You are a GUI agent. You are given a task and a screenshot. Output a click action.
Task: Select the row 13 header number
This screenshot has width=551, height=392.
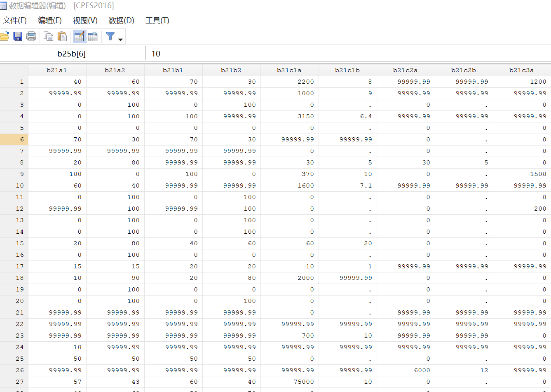14,220
